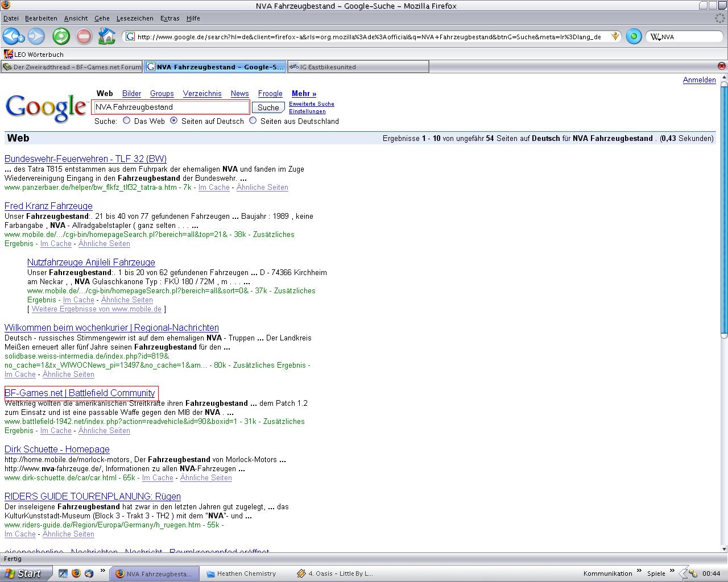Open result 'Bundeswehr-Feuerwehren - TLF 32 (BW)'
This screenshot has height=582, width=728.
tap(85, 159)
